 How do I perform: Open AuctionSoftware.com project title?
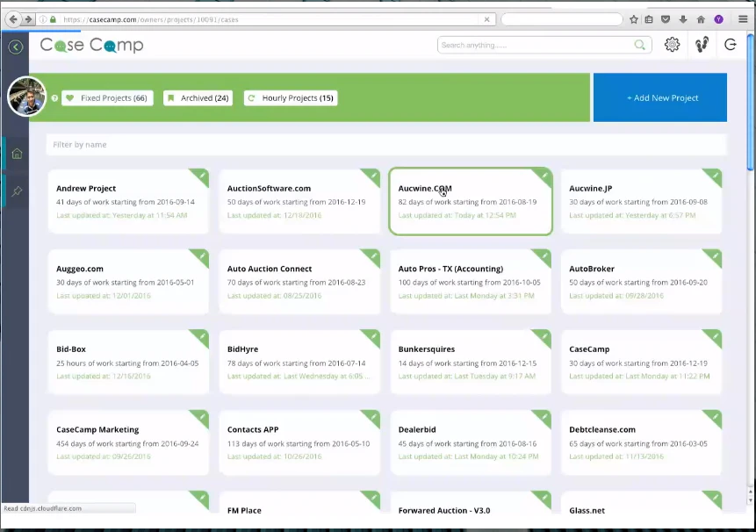pyautogui.click(x=269, y=189)
